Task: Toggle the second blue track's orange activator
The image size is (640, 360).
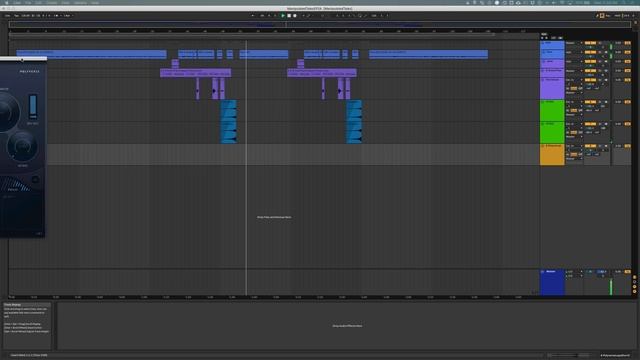Action: click(x=590, y=52)
